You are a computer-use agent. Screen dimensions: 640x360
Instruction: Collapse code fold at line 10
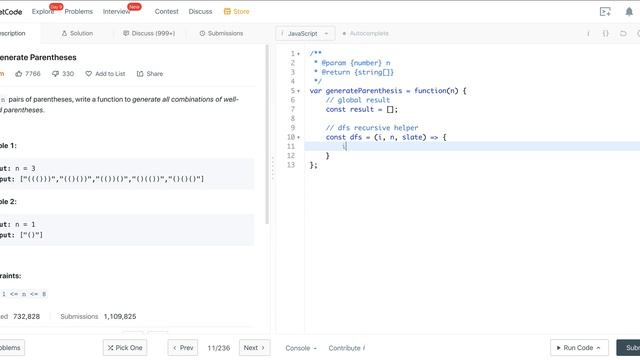(x=298, y=138)
